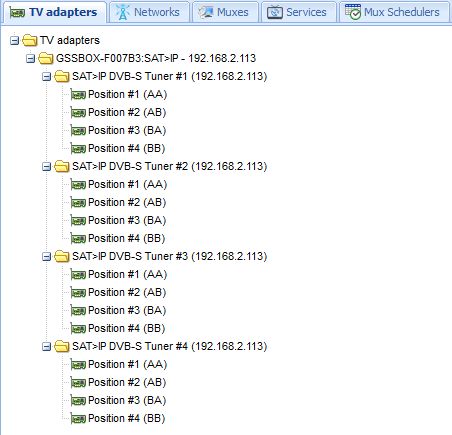The height and width of the screenshot is (435, 452).
Task: Select Position #1 (AA) under Tuner #4
Action: click(x=127, y=365)
